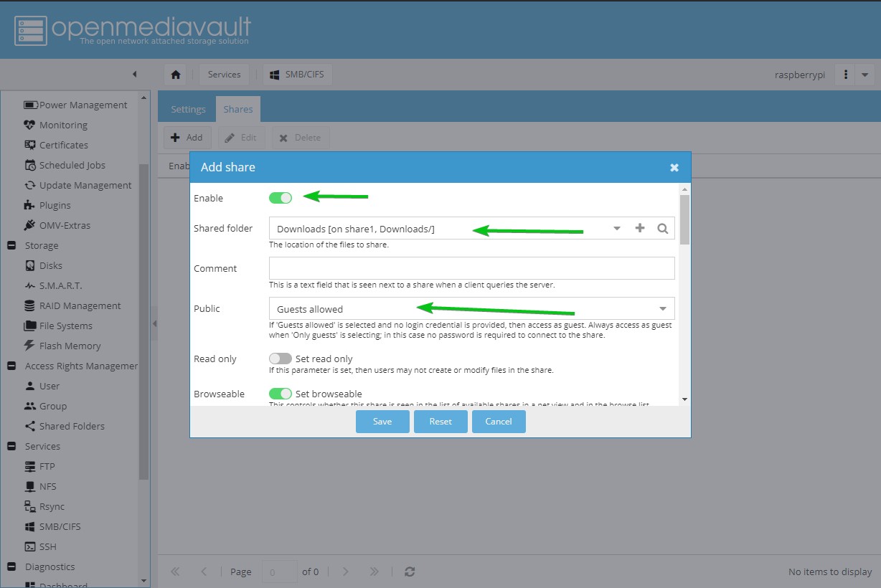Image resolution: width=881 pixels, height=588 pixels.
Task: Open vertical dots menu beside raspberrypi
Action: pos(847,75)
